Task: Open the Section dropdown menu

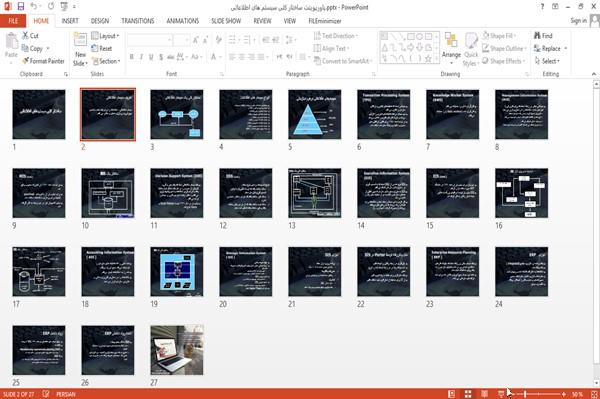Action: point(106,61)
